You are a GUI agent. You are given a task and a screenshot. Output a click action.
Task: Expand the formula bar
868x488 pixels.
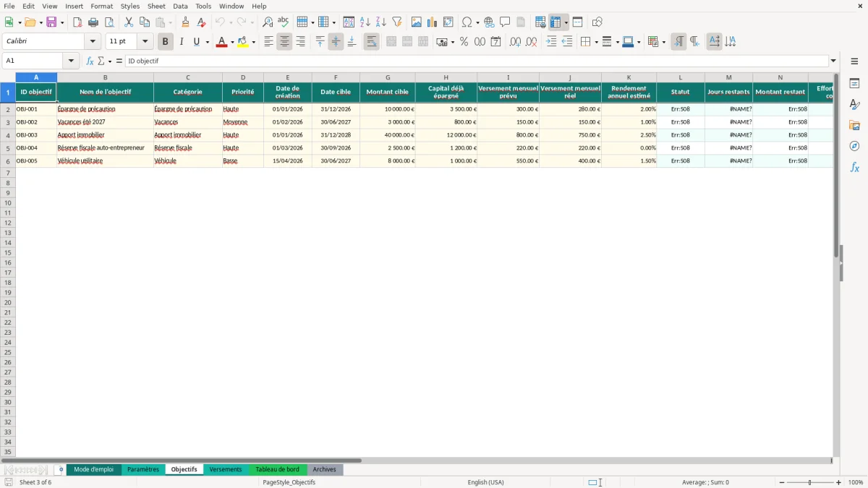tap(833, 61)
